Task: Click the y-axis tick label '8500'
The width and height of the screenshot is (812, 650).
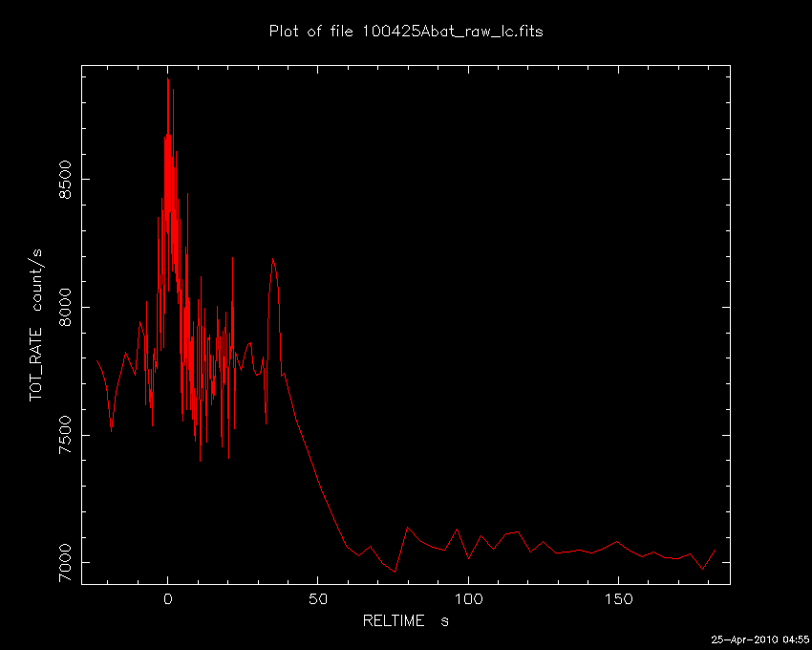Action: tap(65, 180)
